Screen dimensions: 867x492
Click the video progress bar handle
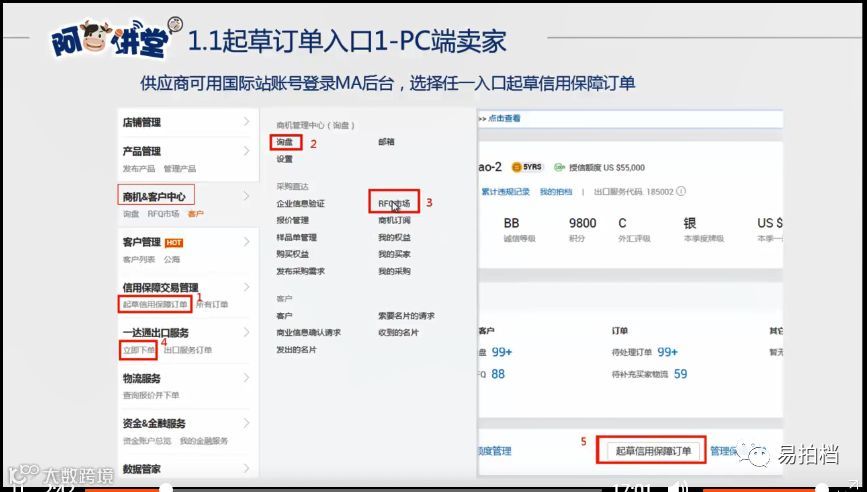[x=165, y=488]
